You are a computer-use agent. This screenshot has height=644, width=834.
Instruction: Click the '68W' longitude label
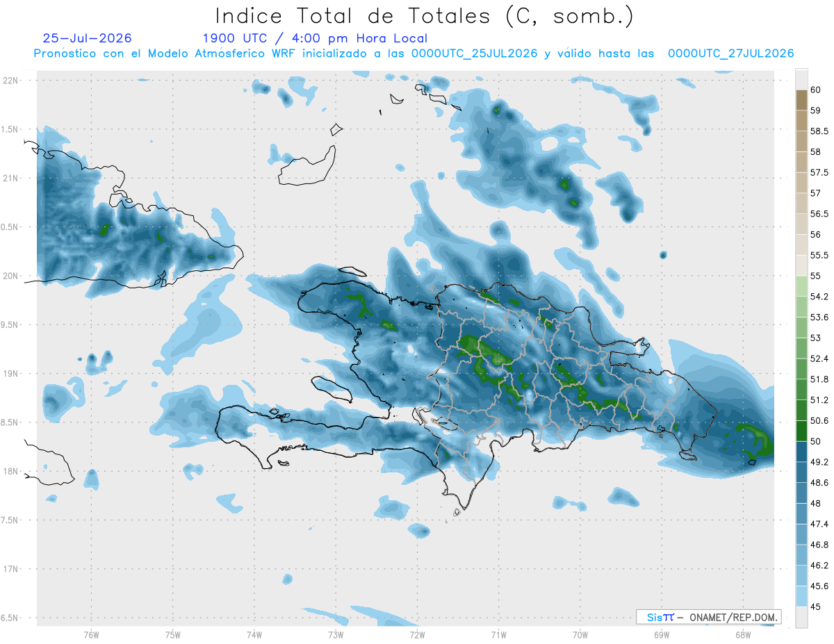(x=742, y=635)
